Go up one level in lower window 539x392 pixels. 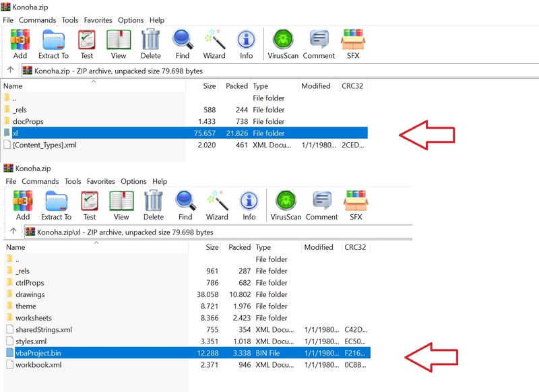tap(13, 231)
